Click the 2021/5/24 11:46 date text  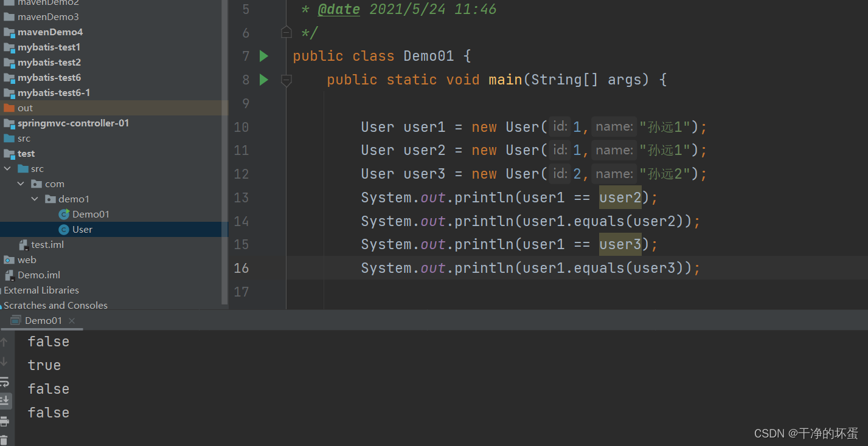tap(433, 9)
